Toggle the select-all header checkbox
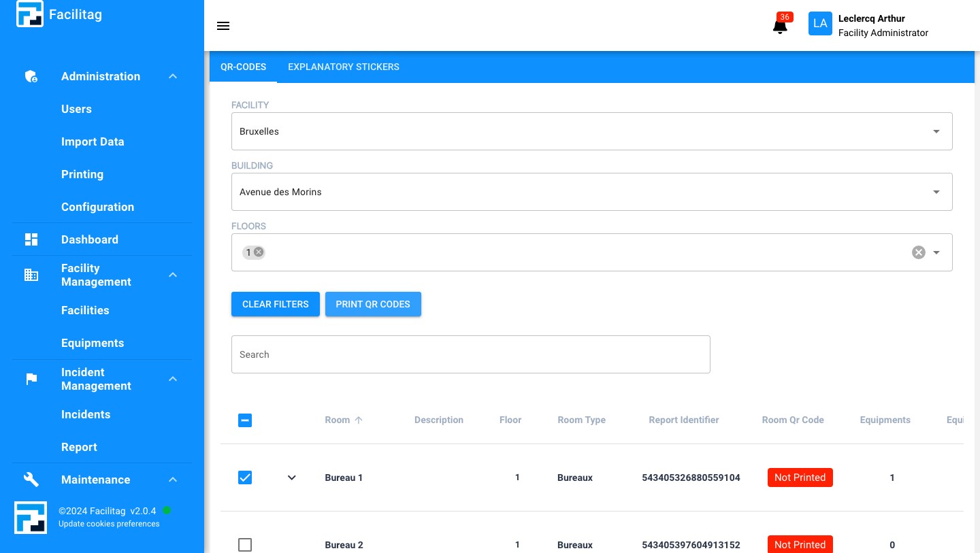This screenshot has width=980, height=553. [x=245, y=420]
